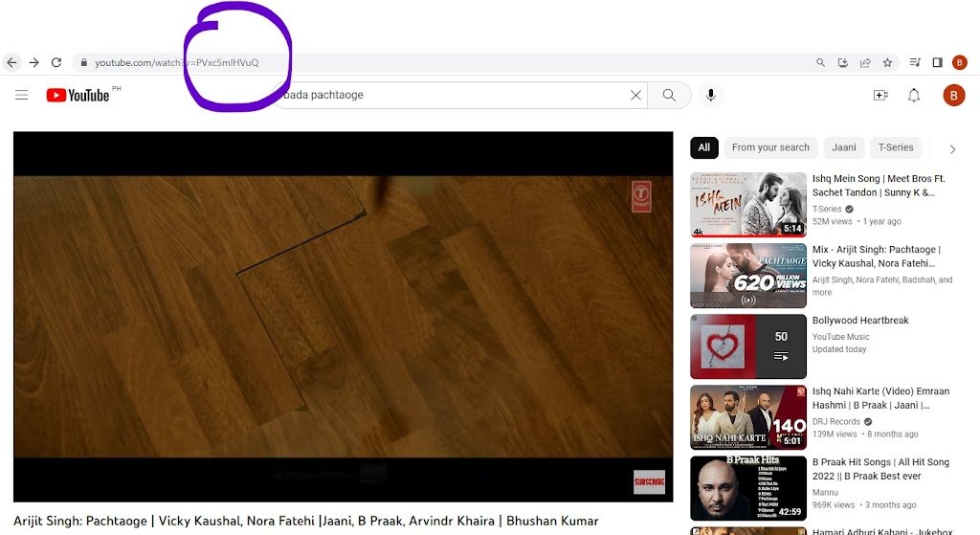This screenshot has width=980, height=535.
Task: Open the Ishq Mein Song thumbnail
Action: (748, 205)
